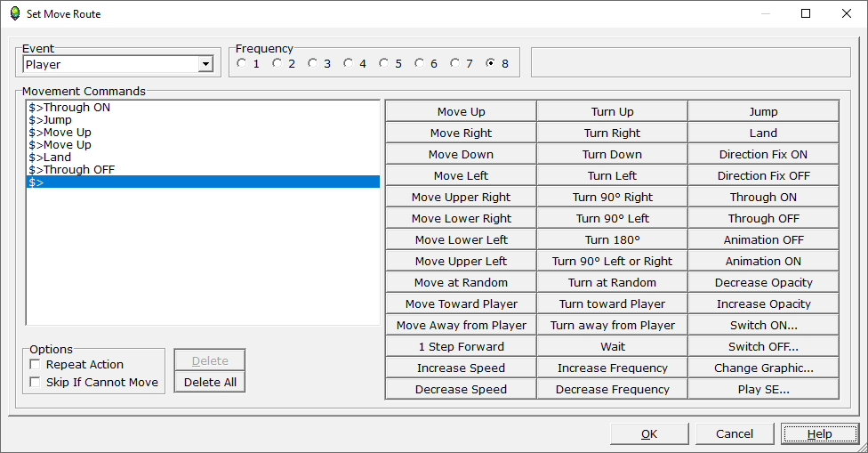Select the empty $> command row
This screenshot has width=868, height=453.
[203, 182]
